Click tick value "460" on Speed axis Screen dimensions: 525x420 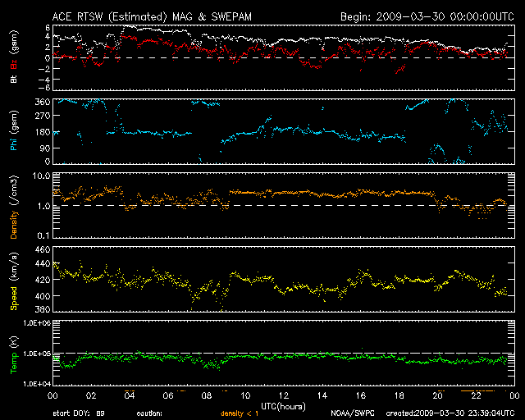tap(43, 249)
